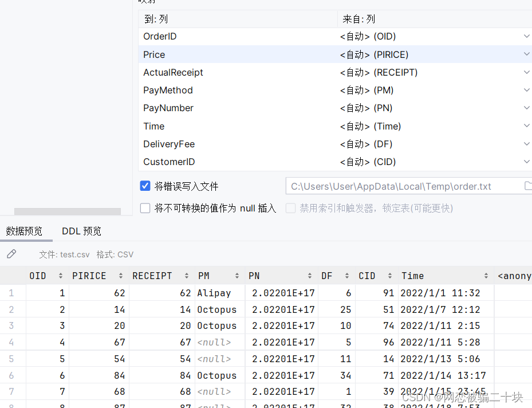
Task: Uncheck 将错误写入文件 option
Action: [145, 185]
